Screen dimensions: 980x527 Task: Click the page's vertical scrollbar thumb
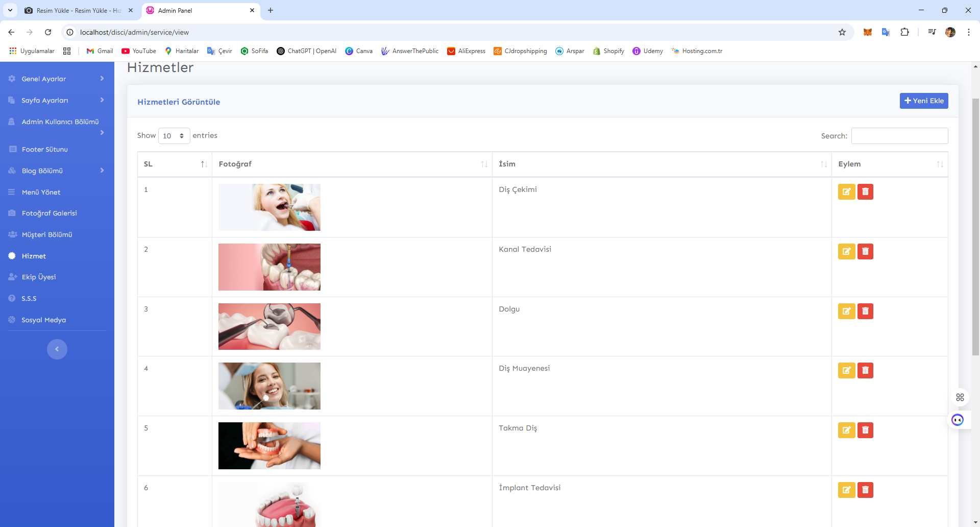[975, 225]
